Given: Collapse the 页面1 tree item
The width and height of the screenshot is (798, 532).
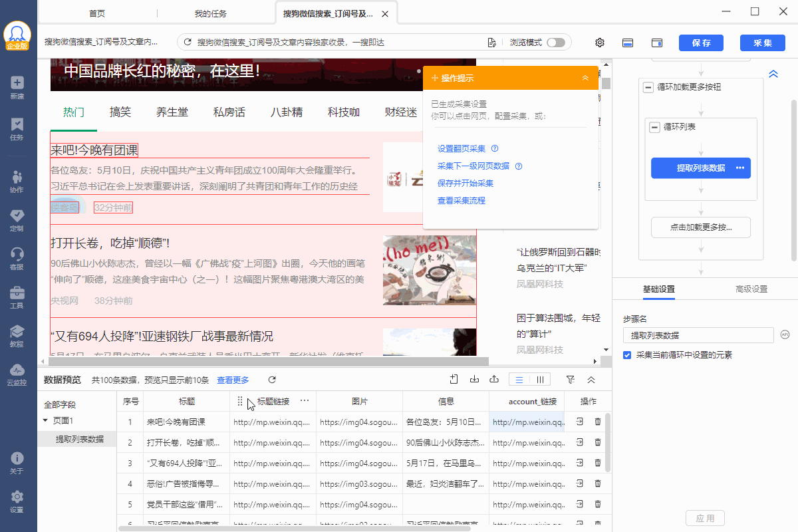Looking at the screenshot, I should 45,420.
